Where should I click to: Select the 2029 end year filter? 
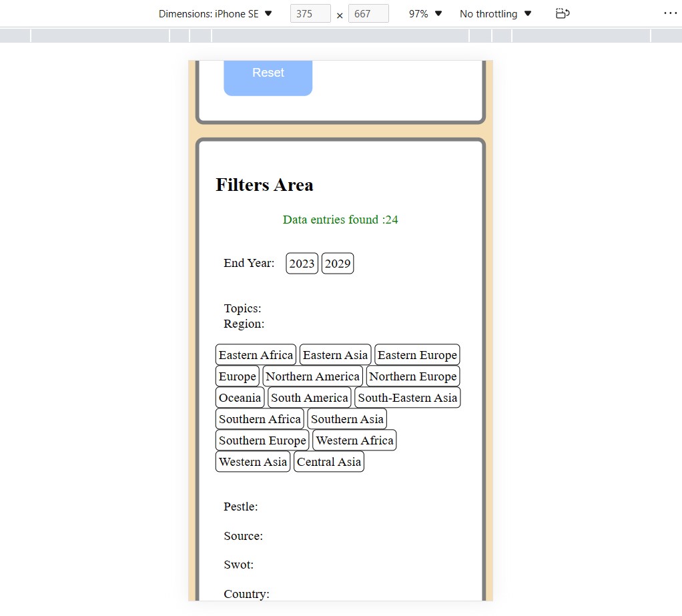pyautogui.click(x=338, y=263)
